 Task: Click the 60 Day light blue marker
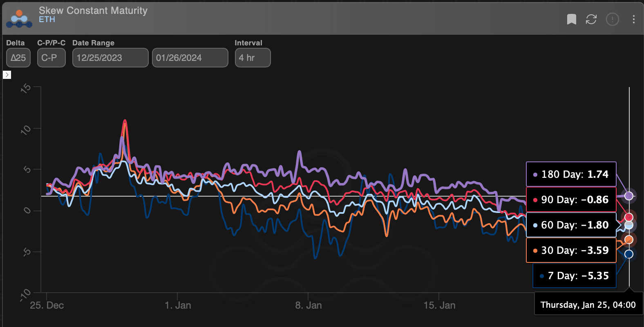pos(629,225)
